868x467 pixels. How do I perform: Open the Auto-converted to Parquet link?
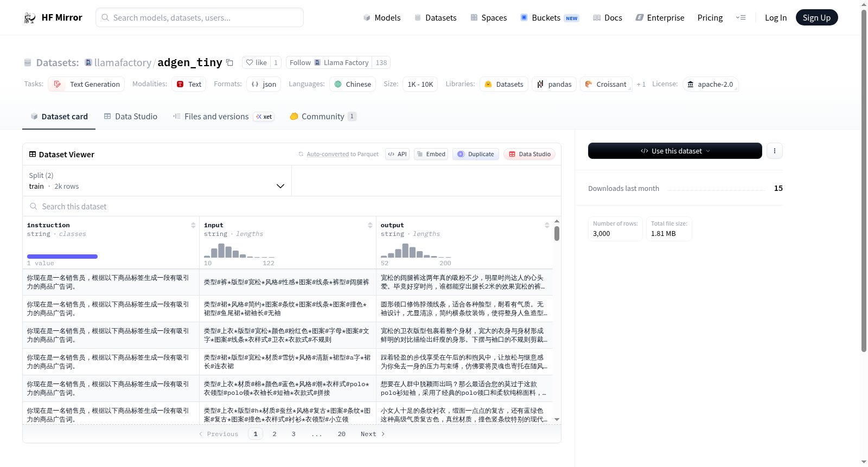click(342, 154)
